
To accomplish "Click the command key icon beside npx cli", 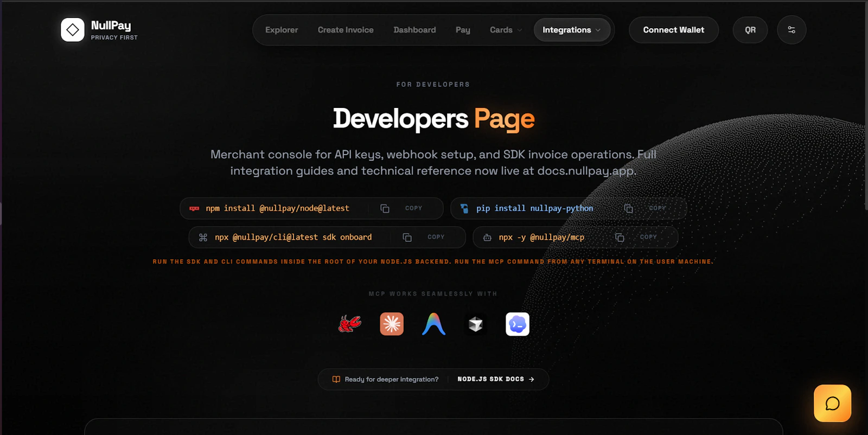I will (203, 238).
